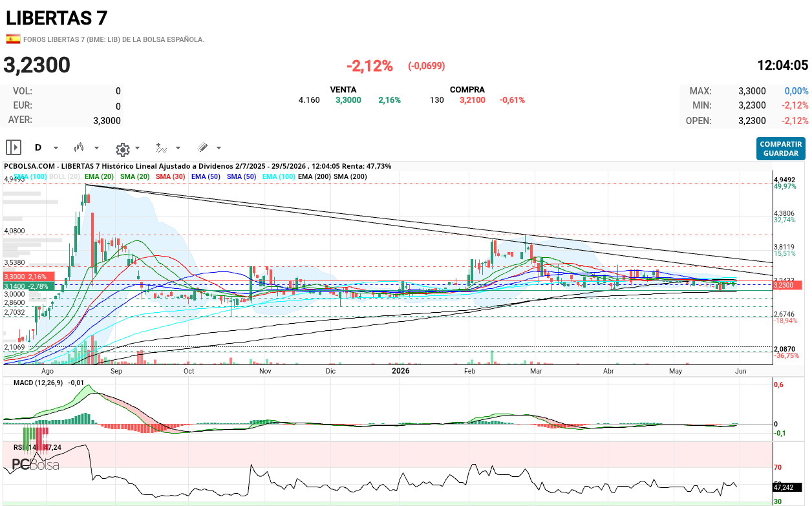Toggle the SMA (200) legend item

click(x=350, y=176)
